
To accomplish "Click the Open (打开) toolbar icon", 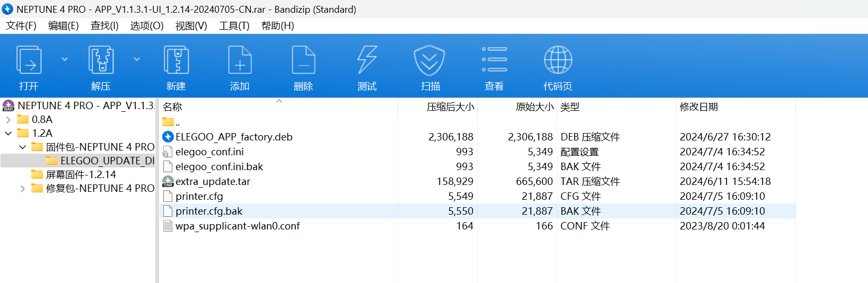I will (29, 60).
